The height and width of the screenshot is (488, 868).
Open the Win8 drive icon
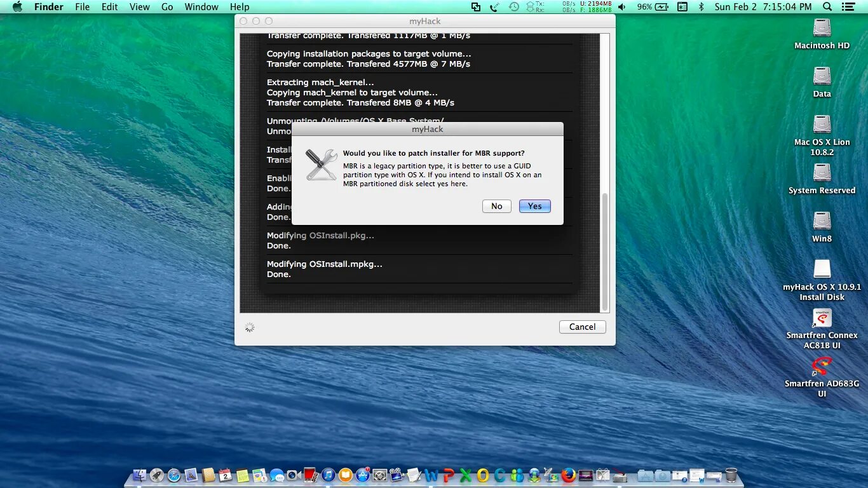tap(822, 227)
